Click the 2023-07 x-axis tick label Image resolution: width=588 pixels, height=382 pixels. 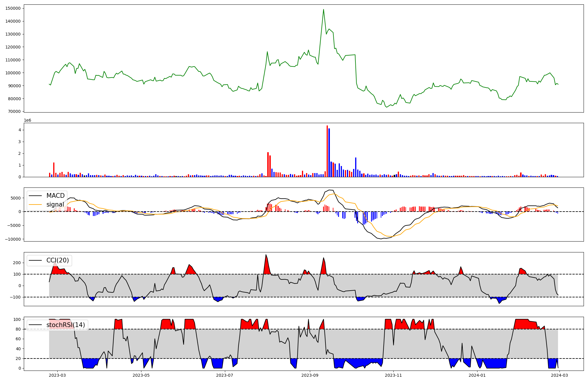[225, 375]
